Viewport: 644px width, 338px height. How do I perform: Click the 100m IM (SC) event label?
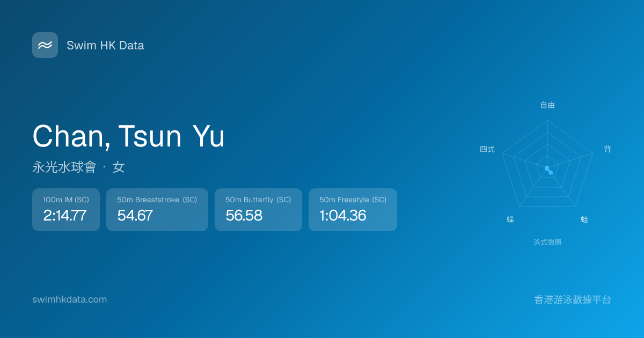click(x=66, y=200)
